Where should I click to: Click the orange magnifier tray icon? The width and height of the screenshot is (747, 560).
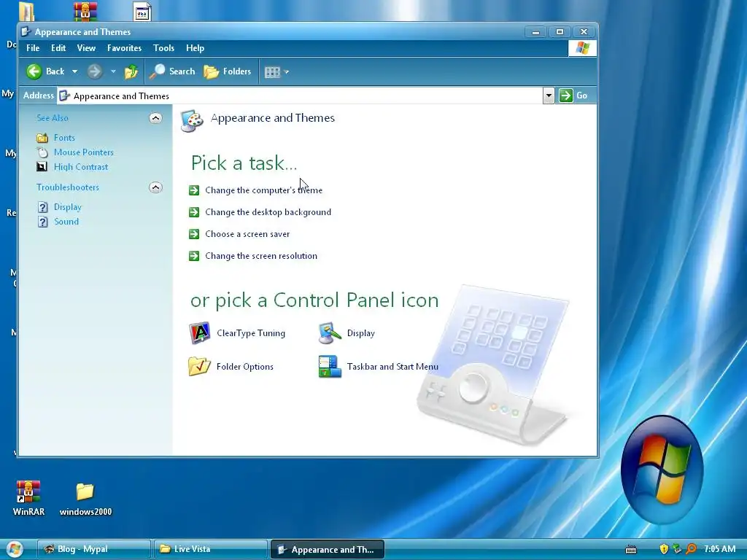tap(691, 550)
